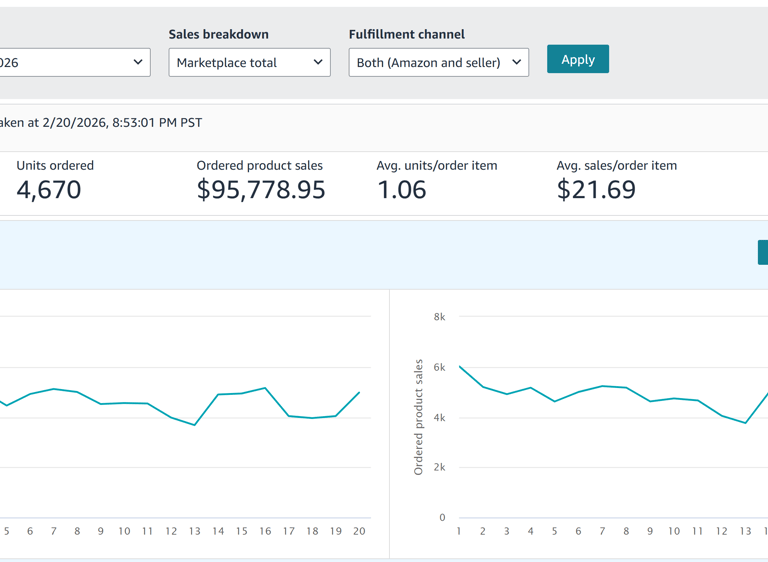
Task: Click day 20 on the left chart's x-axis
Action: click(359, 531)
